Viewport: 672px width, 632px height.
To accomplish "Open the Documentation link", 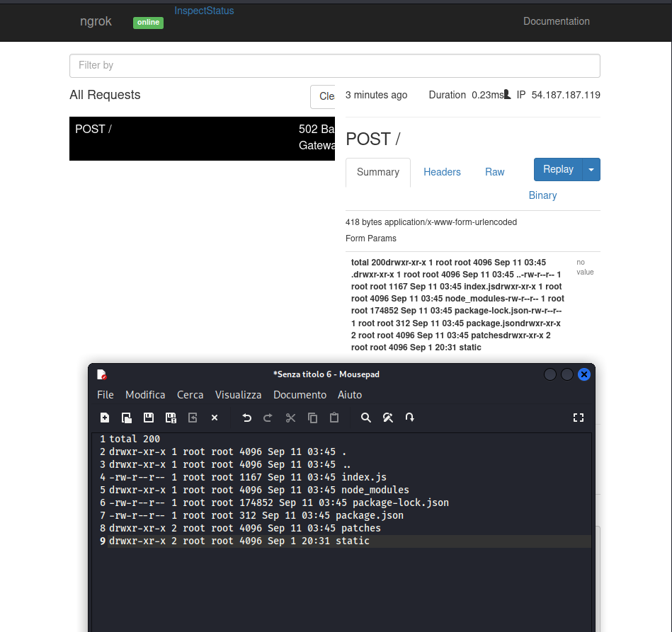I will point(556,21).
